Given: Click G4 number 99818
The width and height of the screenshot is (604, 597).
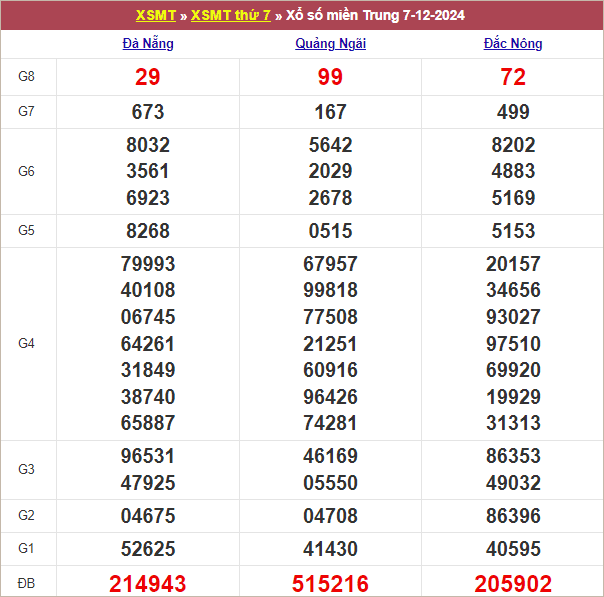Looking at the screenshot, I should click(331, 290).
